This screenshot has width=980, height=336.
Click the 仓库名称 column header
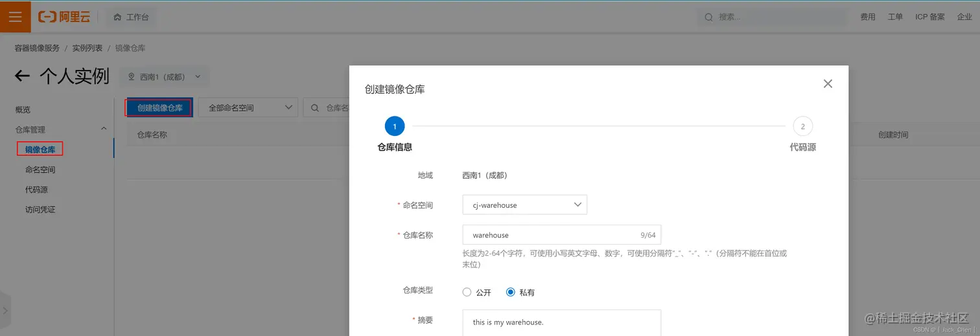152,135
